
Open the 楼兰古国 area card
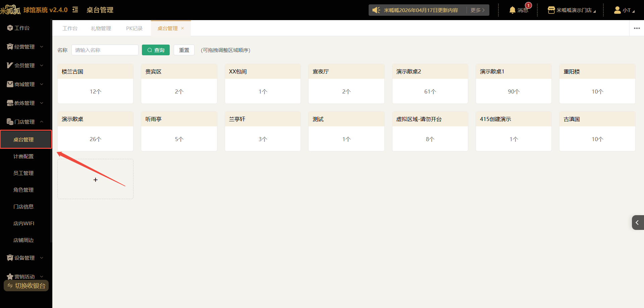coord(95,84)
